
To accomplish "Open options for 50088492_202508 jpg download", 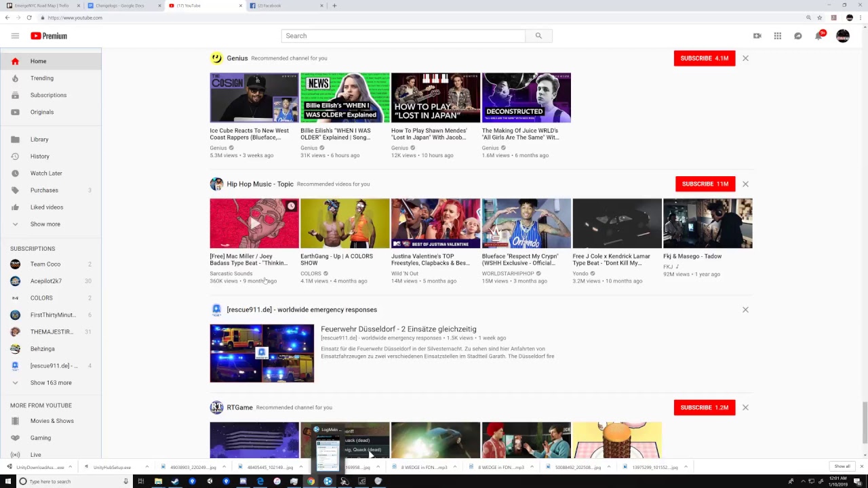I will tap(608, 467).
